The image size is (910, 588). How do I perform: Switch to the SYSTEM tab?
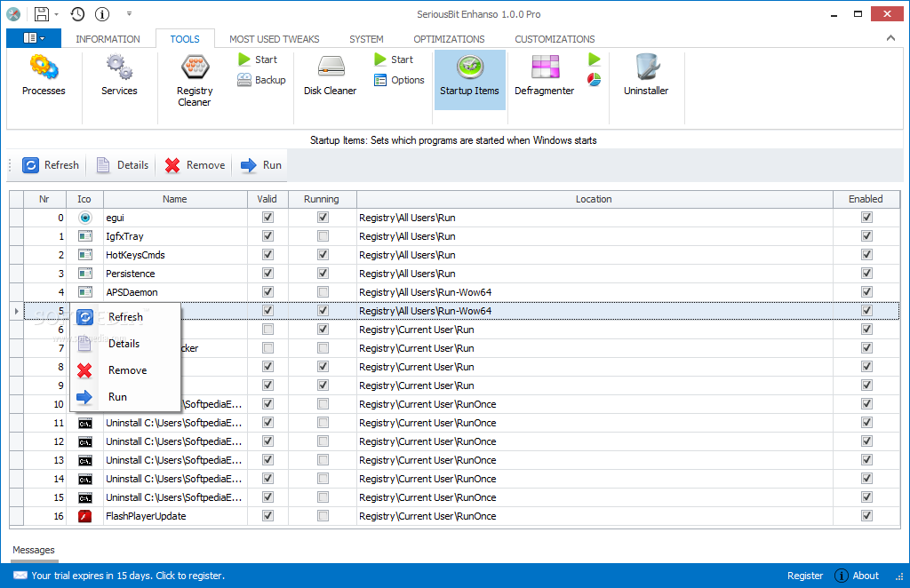click(x=366, y=39)
